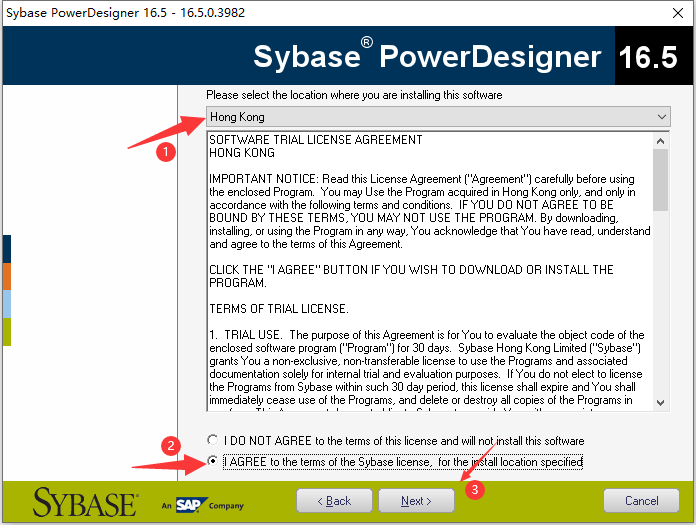696x525 pixels.
Task: Go to previous step with Back button
Action: point(334,501)
